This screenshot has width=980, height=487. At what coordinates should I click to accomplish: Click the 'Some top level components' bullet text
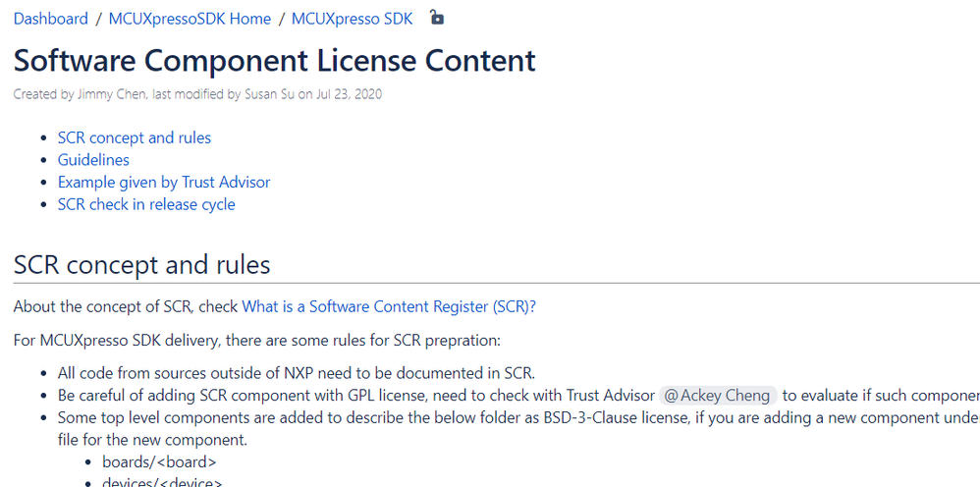tap(518, 428)
